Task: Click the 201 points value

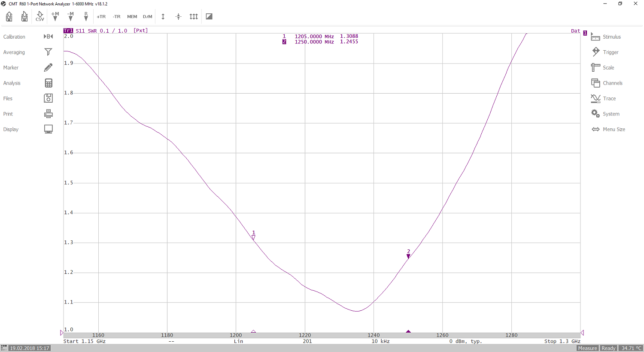Action: (x=307, y=341)
